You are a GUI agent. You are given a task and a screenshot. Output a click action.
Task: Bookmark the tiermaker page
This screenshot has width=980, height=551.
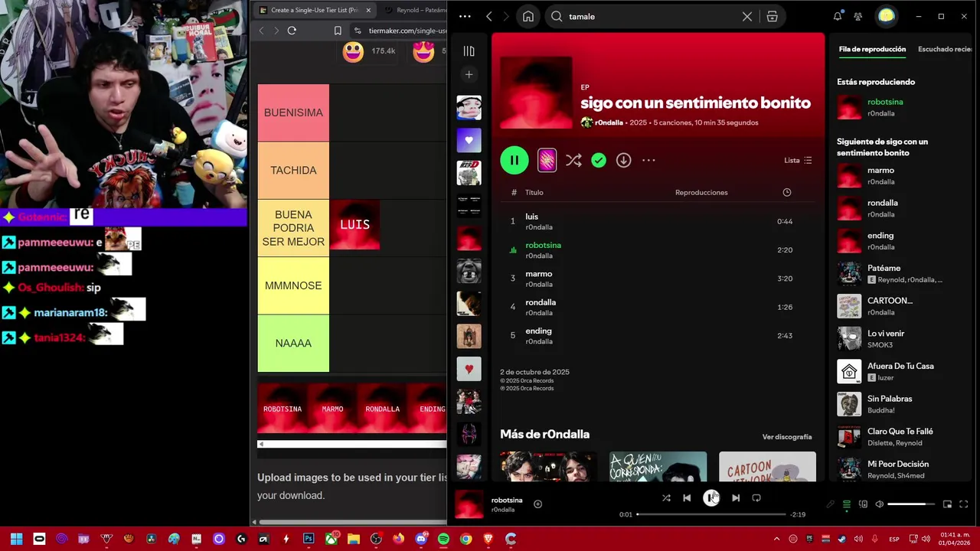click(338, 31)
